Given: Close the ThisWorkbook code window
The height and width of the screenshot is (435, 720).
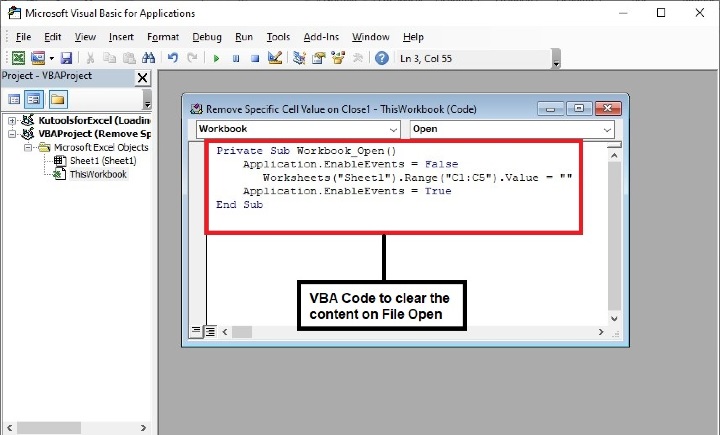Looking at the screenshot, I should point(608,109).
